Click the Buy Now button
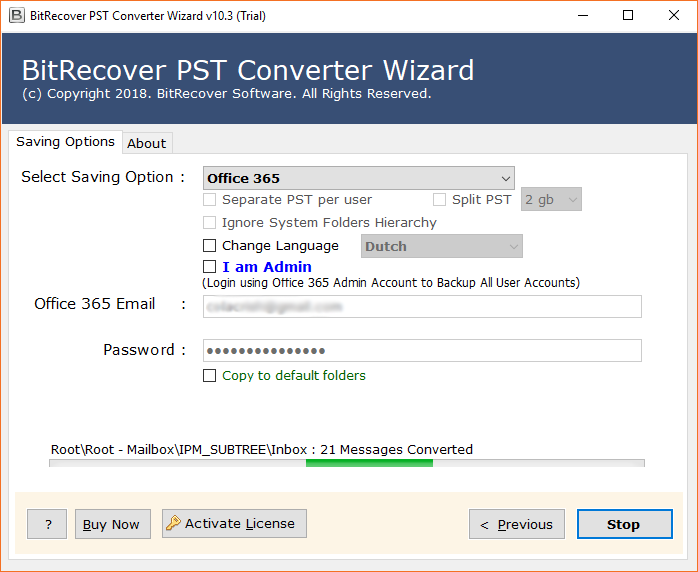The width and height of the screenshot is (698, 572). pos(113,524)
